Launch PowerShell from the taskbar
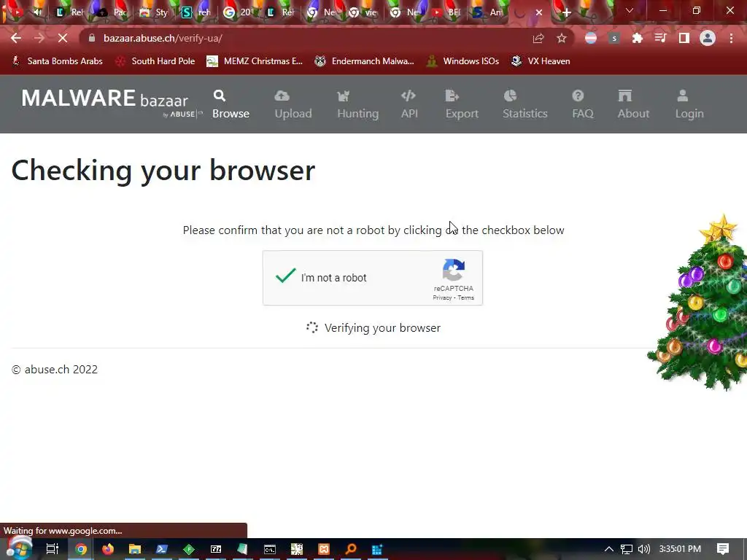Screen dimensions: 747x560 162,549
